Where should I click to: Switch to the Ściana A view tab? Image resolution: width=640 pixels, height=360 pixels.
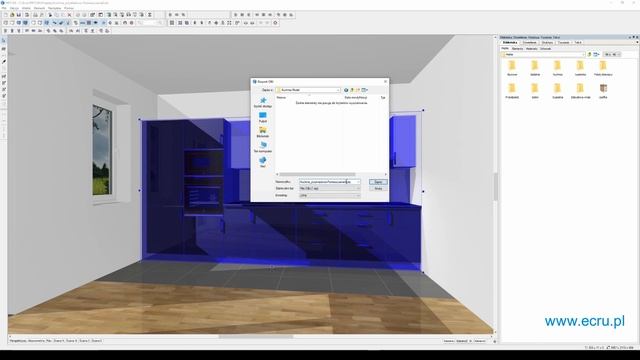(x=59, y=340)
